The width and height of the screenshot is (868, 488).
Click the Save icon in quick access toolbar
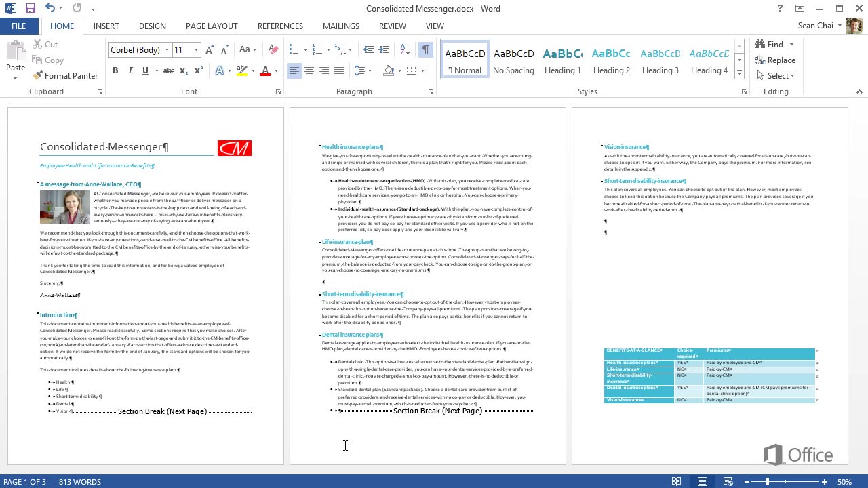[30, 9]
